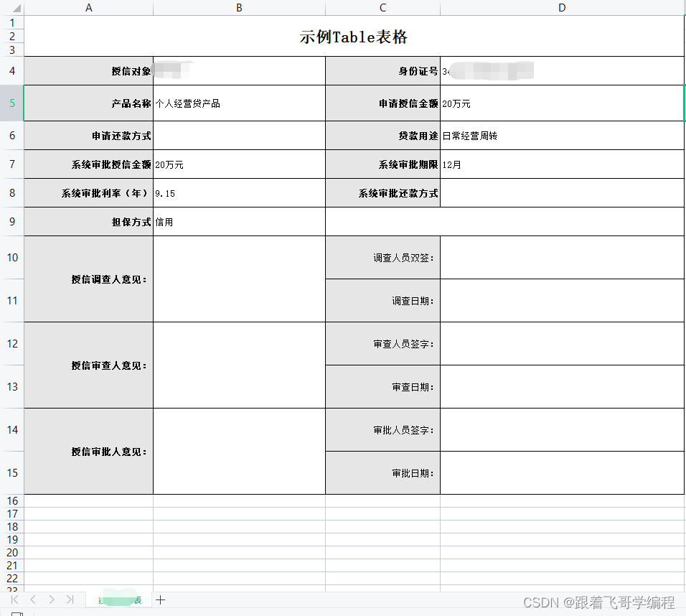The width and height of the screenshot is (686, 616).
Task: Select column C header
Action: pyautogui.click(x=382, y=8)
